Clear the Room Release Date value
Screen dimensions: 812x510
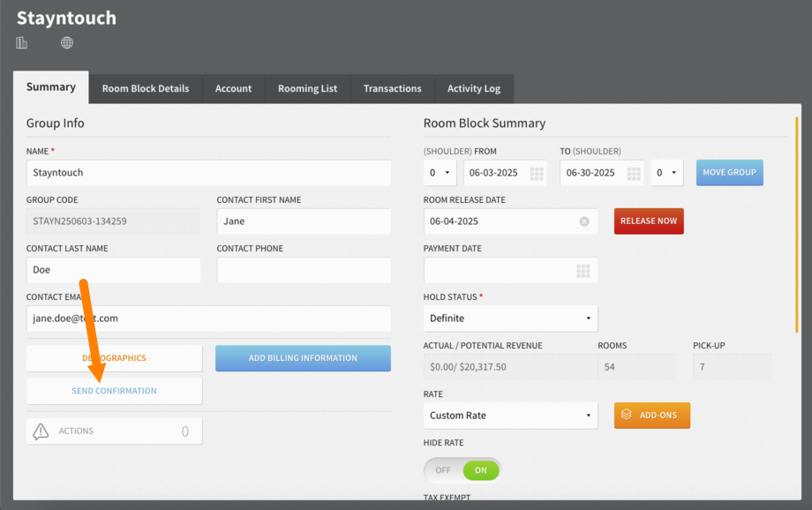584,221
